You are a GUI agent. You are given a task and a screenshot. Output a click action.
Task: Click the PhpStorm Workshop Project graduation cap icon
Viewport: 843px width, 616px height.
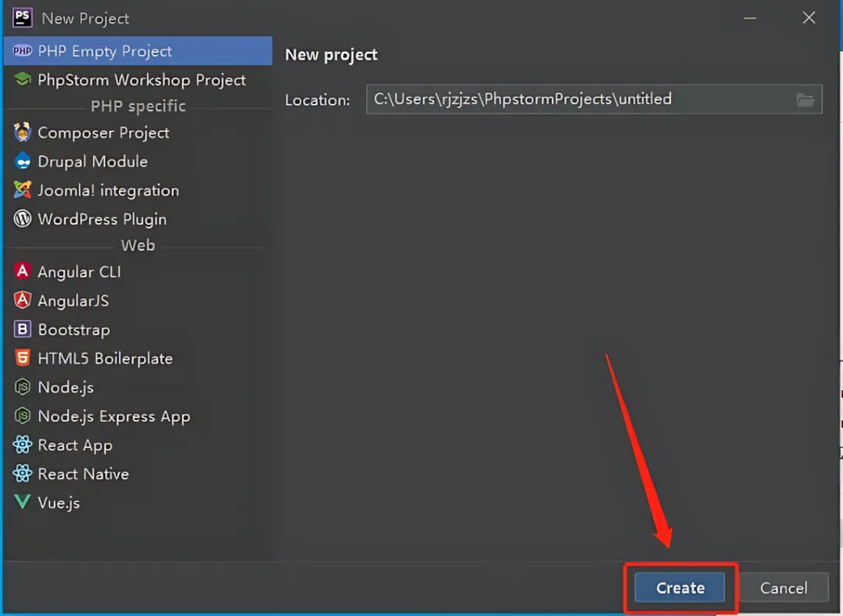point(22,80)
